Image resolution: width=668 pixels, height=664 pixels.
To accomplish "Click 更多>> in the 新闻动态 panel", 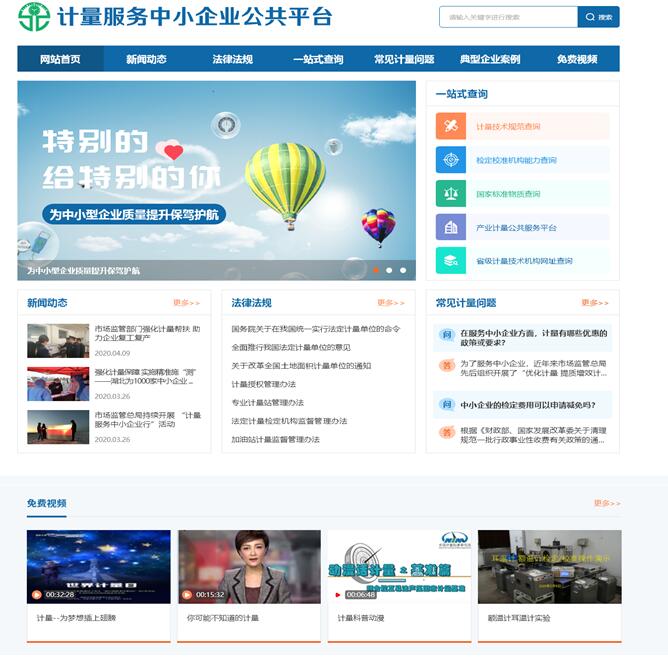I will point(187,303).
